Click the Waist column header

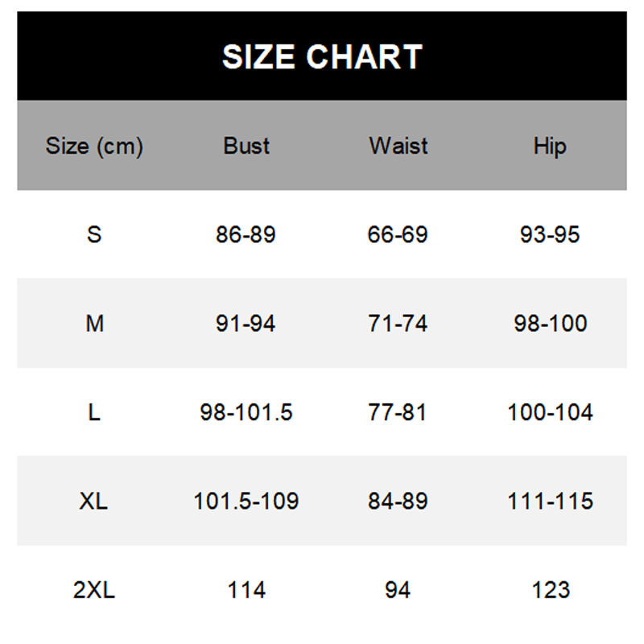click(398, 147)
